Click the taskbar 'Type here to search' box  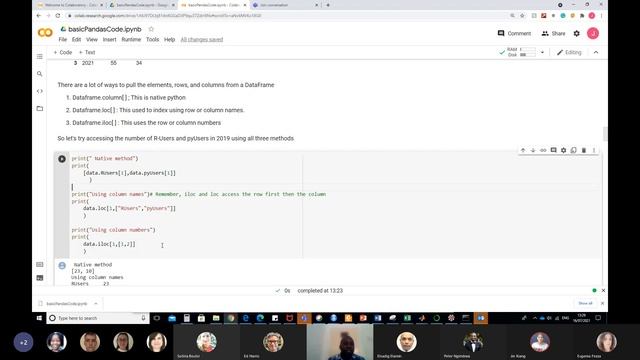coord(98,318)
